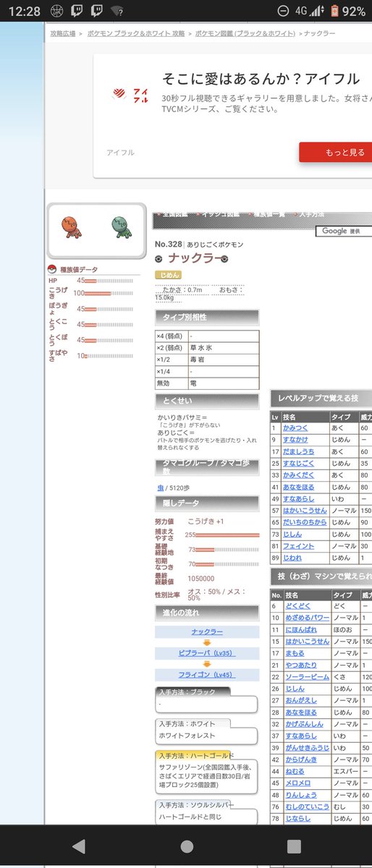Tap the 捕まえやすさ 255 bar
This screenshot has width=372, height=868.
(x=228, y=535)
